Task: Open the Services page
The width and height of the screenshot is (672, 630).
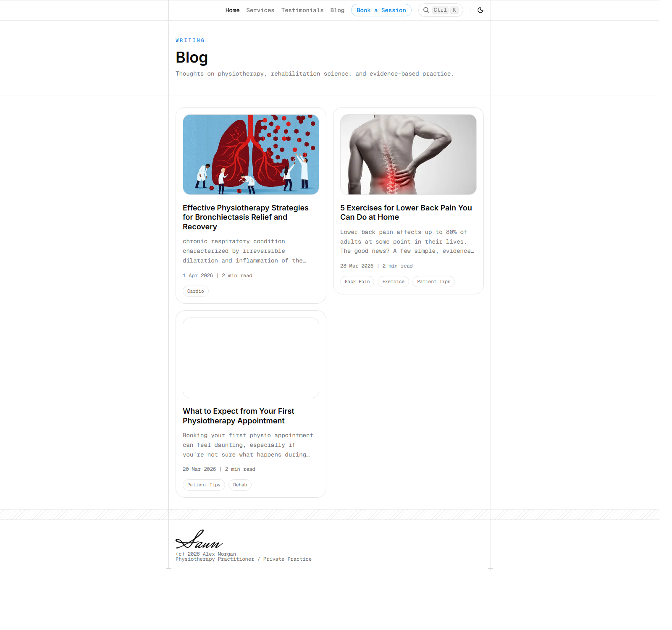Action: click(260, 10)
